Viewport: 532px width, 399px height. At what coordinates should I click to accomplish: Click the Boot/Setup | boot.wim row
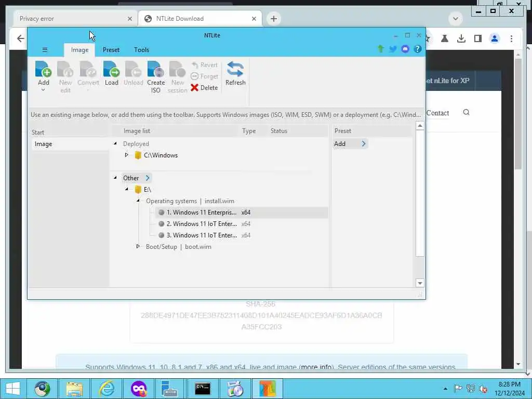(x=179, y=247)
